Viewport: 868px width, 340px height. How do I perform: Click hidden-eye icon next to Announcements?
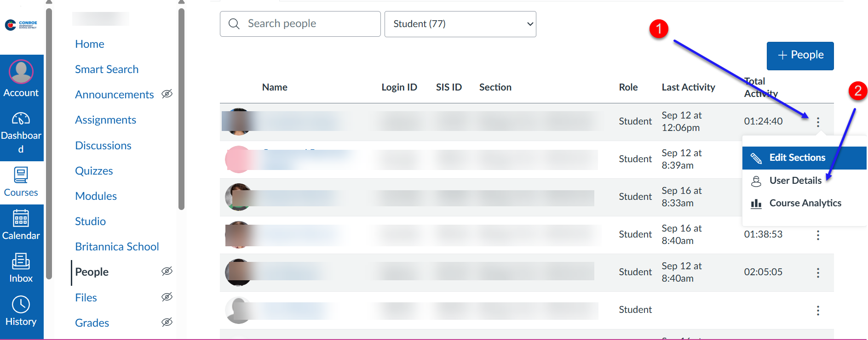pos(167,94)
